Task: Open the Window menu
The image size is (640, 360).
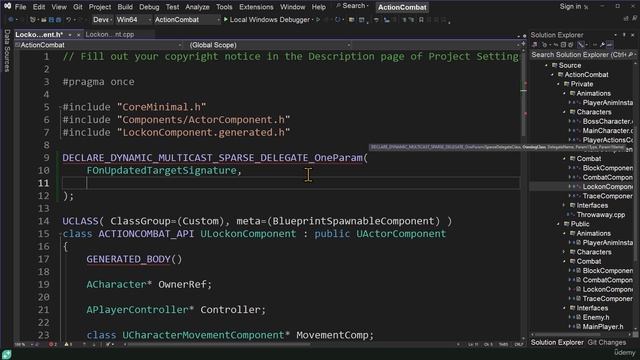Action: (x=292, y=7)
